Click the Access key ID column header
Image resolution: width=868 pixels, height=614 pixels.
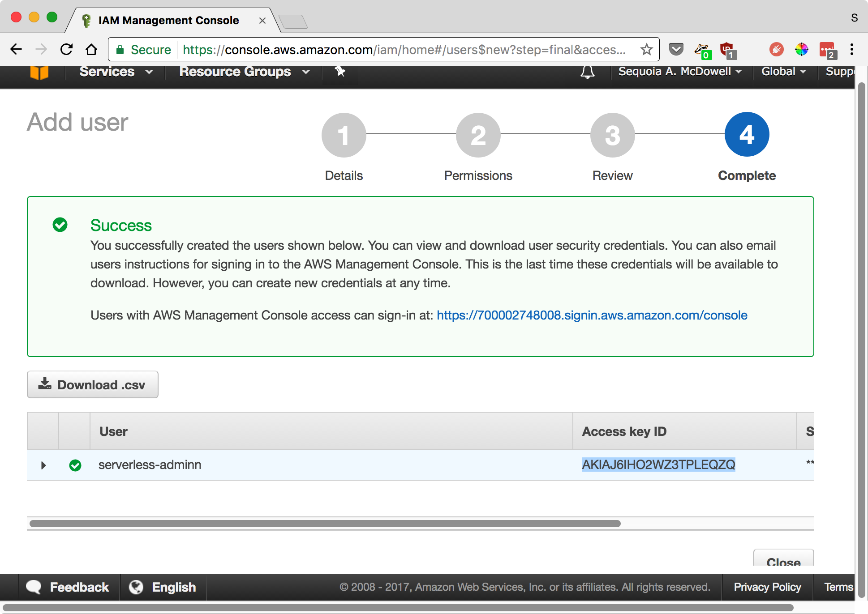pyautogui.click(x=685, y=431)
